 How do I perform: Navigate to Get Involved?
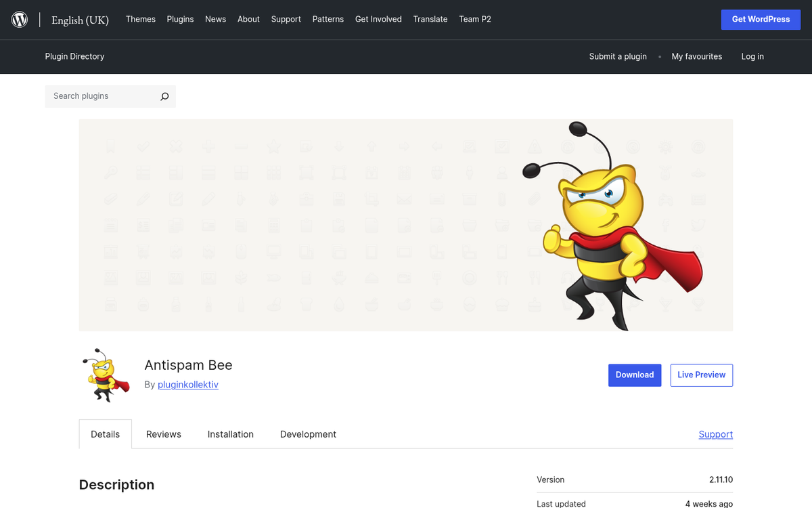coord(378,19)
